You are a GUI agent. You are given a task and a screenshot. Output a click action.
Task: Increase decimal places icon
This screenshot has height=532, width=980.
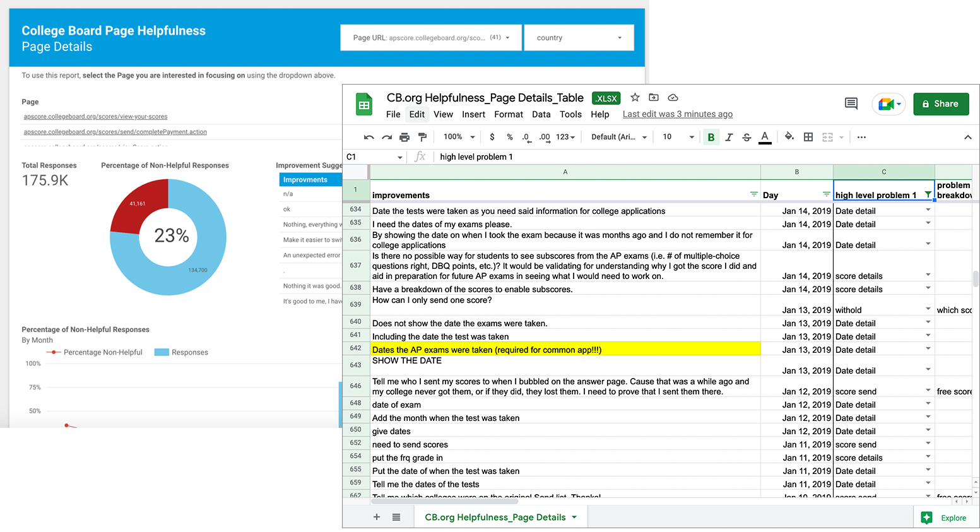click(544, 137)
